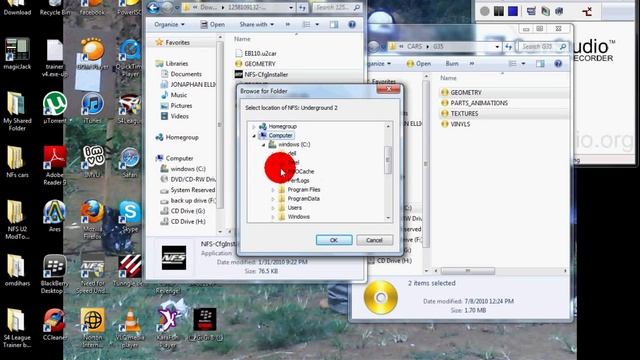Open Share with menu in Downloads window
640x360 pixels.
(x=256, y=24)
